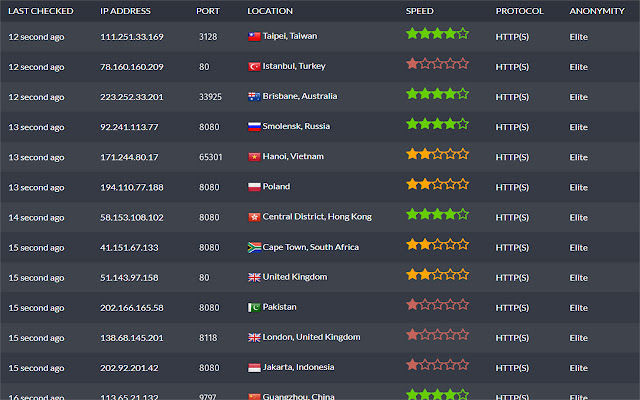This screenshot has height=400, width=640.
Task: Click HTTP(S) protocol in Taipei row
Action: pos(512,37)
